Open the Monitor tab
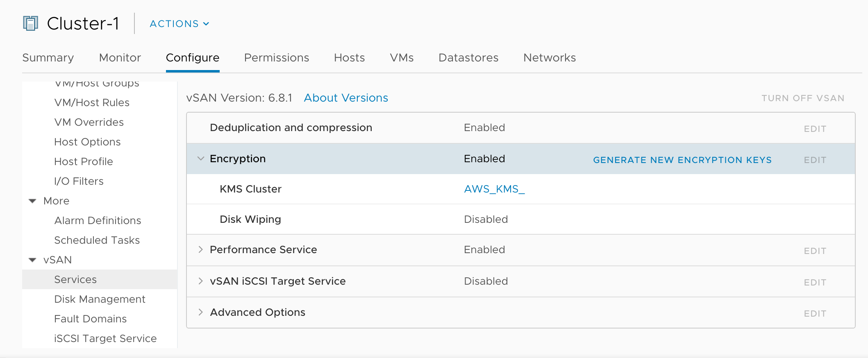The height and width of the screenshot is (358, 868). click(120, 58)
